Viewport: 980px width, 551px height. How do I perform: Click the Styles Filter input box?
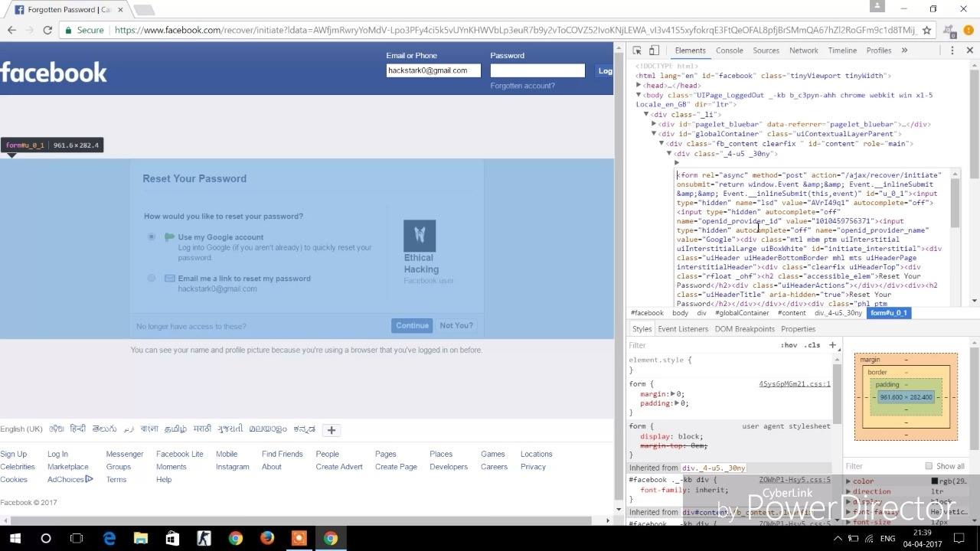pyautogui.click(x=701, y=345)
